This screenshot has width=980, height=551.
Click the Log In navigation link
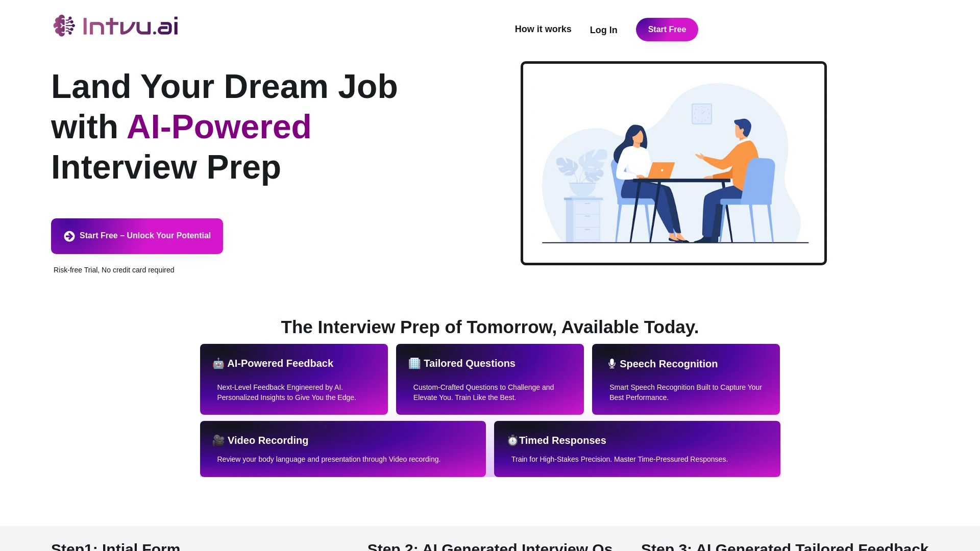pyautogui.click(x=603, y=30)
